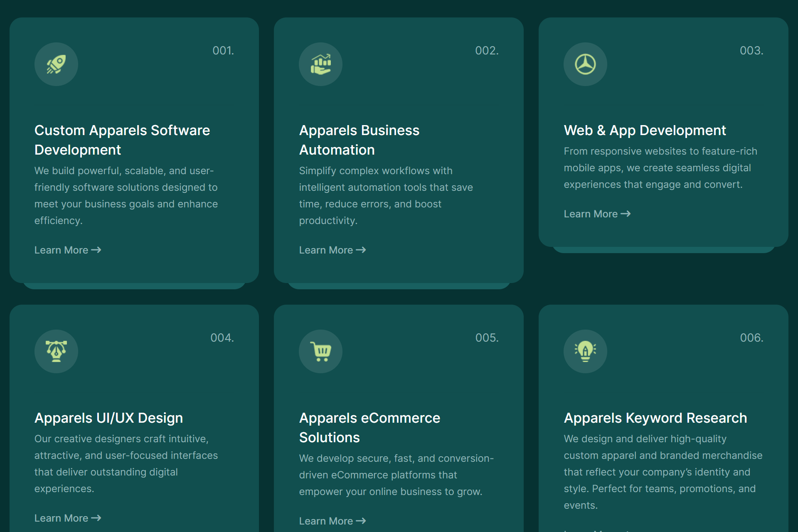Image resolution: width=798 pixels, height=532 pixels.
Task: Click the Apparels UI/UX Design heading
Action: tap(108, 418)
